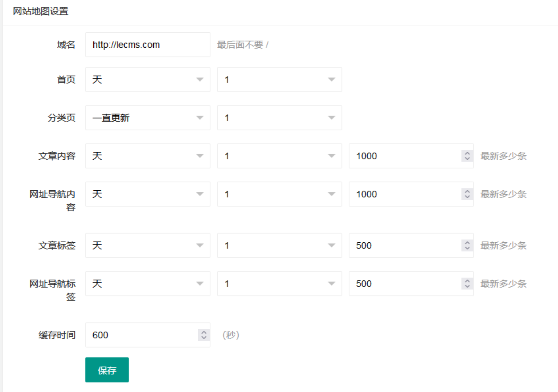Open the 网址导航内容 number dropdown
This screenshot has height=392, width=558.
click(x=279, y=194)
